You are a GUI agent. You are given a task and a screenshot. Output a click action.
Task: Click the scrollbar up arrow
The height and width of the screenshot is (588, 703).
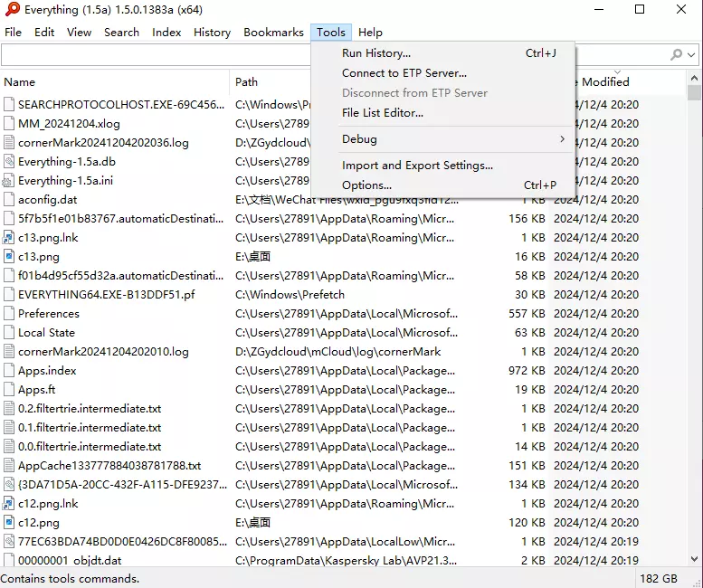694,78
